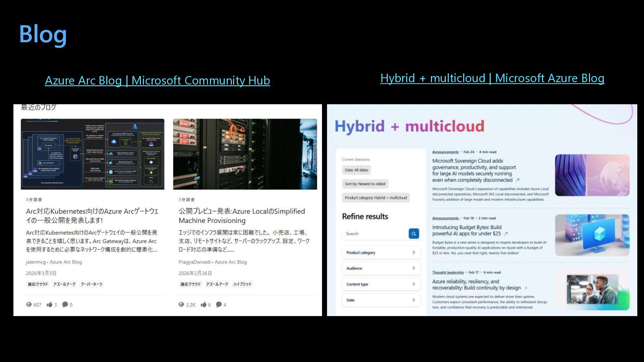The width and height of the screenshot is (644, 362).
Task: Click the views eye icon showing 607
Action: pos(29,304)
